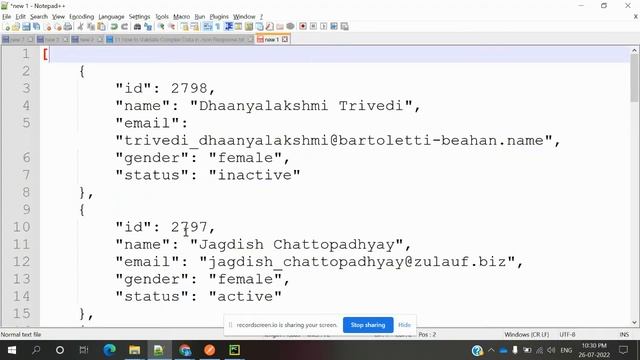Open the Plugins menu
This screenshot has width=640, height=360.
(219, 17)
